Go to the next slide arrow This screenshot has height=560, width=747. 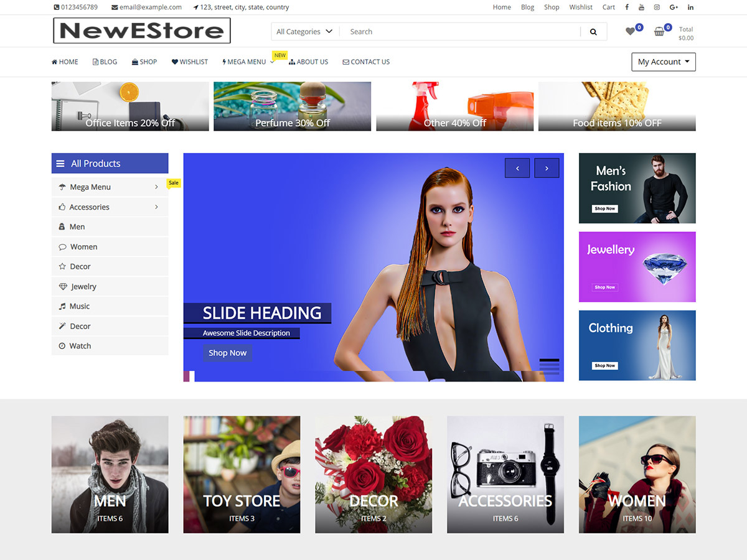547,168
